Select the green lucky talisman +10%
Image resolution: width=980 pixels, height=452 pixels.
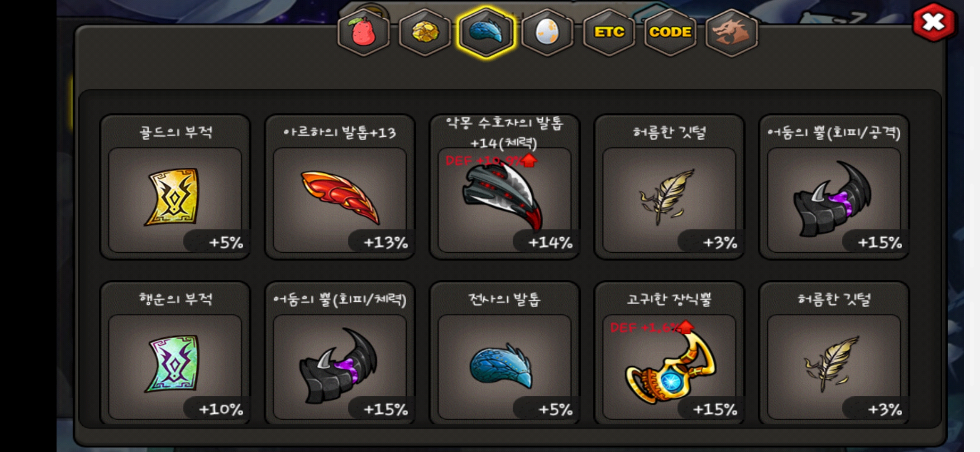pos(175,353)
